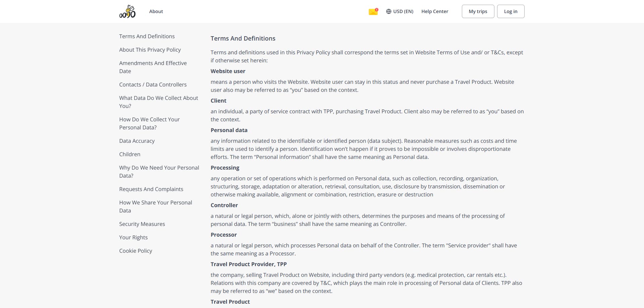Go to Help Center

pos(435,11)
